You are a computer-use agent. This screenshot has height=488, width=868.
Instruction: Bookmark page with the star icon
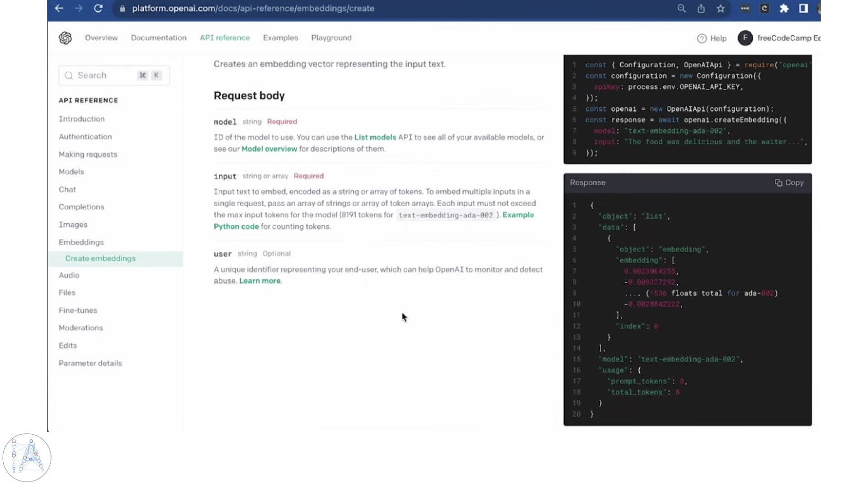click(x=721, y=8)
